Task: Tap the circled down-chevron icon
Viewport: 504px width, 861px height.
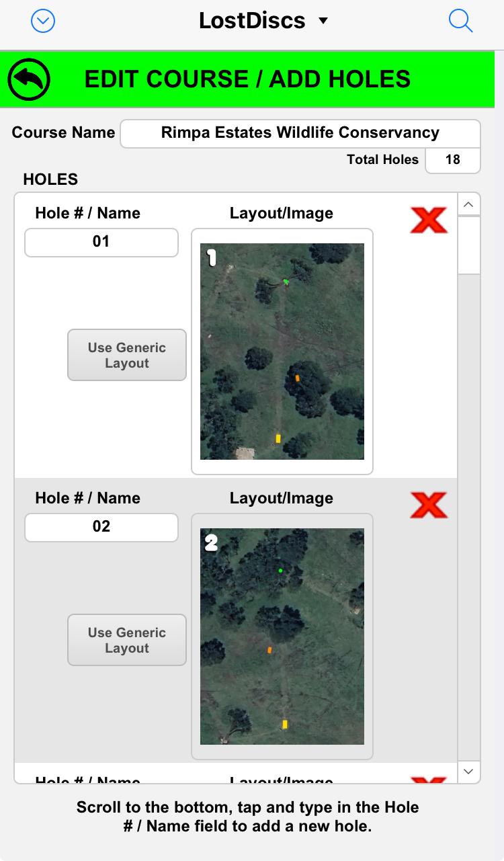Action: coord(43,22)
